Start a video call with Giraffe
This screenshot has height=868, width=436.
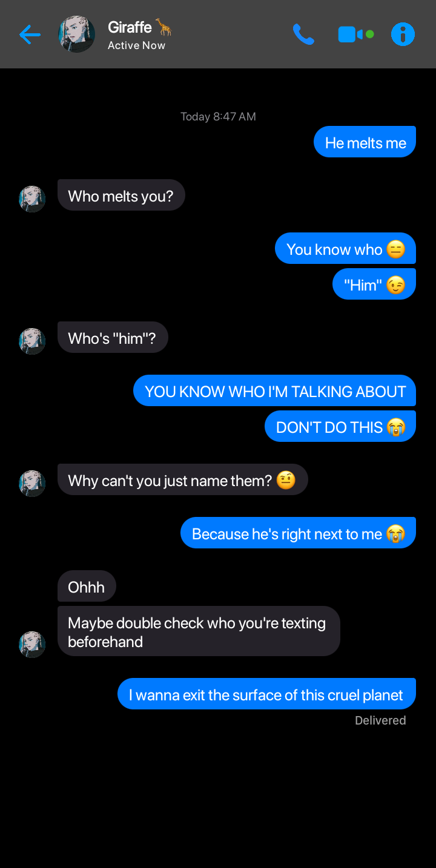355,35
